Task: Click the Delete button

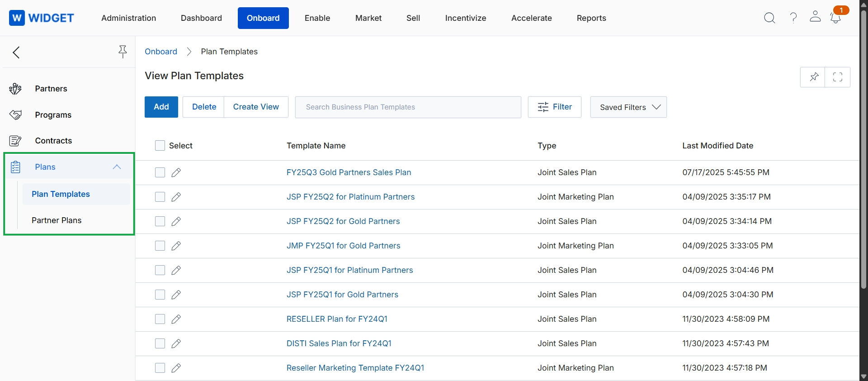Action: [x=204, y=107]
